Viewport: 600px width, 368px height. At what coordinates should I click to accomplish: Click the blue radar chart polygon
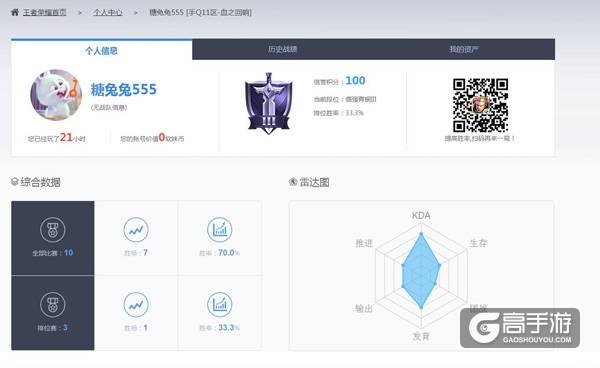click(x=421, y=271)
